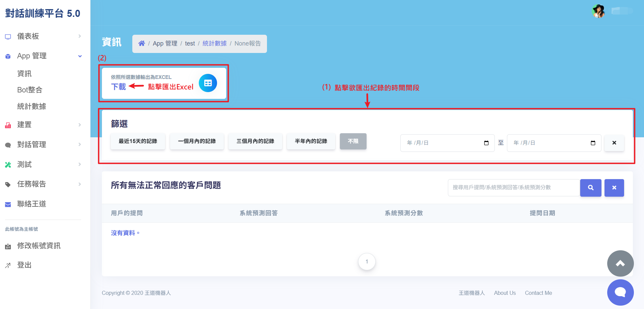The height and width of the screenshot is (309, 644).
Task: Open the 王道機器人 footer link
Action: [472, 293]
